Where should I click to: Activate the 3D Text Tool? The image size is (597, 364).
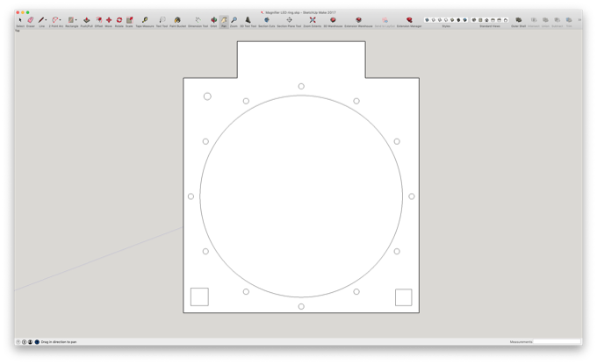click(x=248, y=20)
